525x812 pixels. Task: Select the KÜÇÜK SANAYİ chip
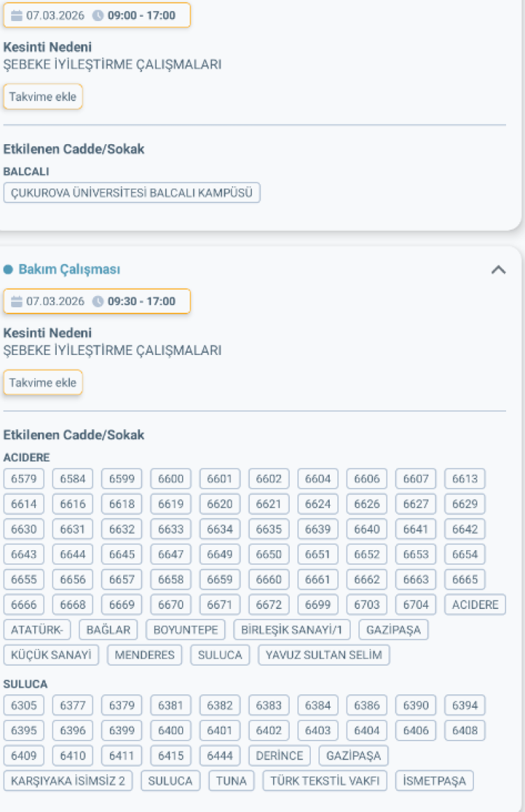tap(51, 655)
